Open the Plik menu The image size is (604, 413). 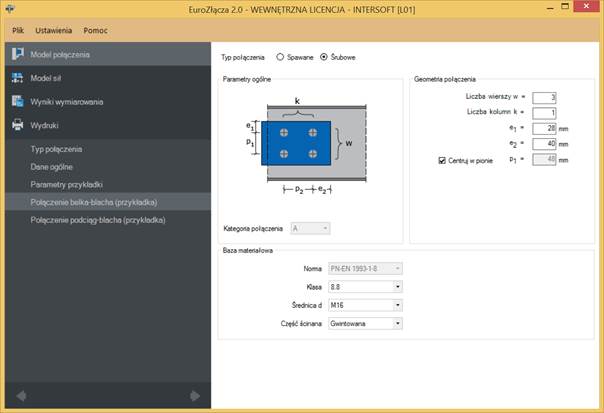pos(18,30)
